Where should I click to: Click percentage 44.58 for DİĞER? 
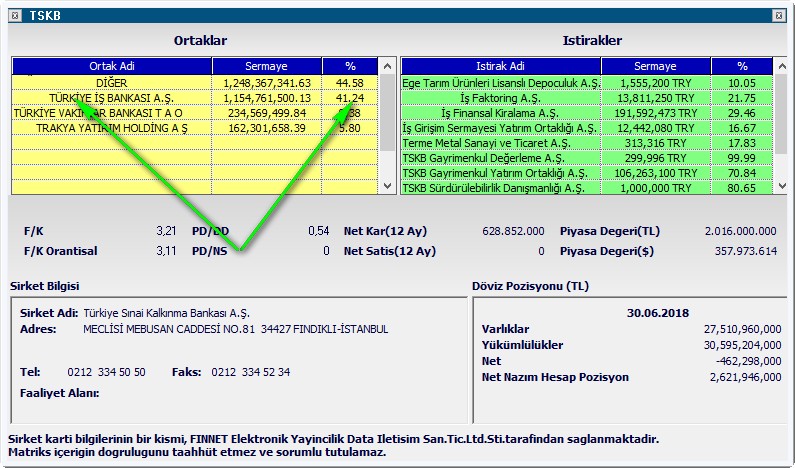pyautogui.click(x=350, y=83)
